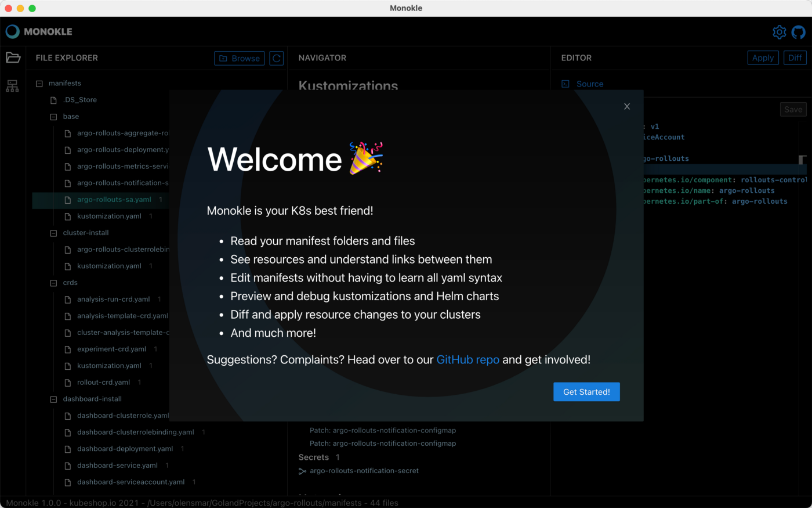
Task: Open the GitHub repo link
Action: click(x=468, y=360)
